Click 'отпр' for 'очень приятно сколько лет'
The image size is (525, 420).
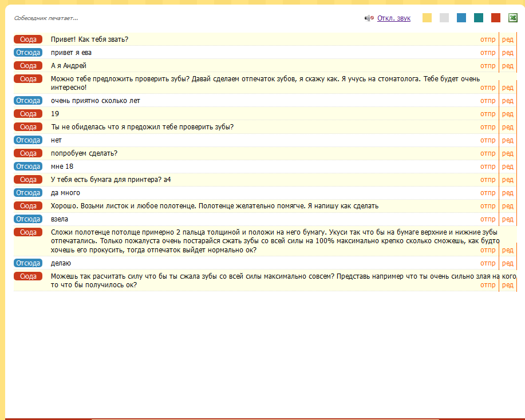[488, 101]
